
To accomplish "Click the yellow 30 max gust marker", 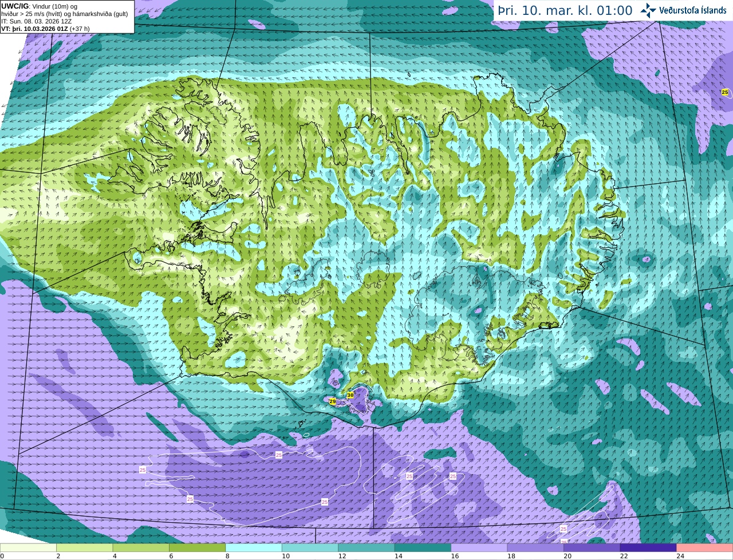I will (x=350, y=395).
